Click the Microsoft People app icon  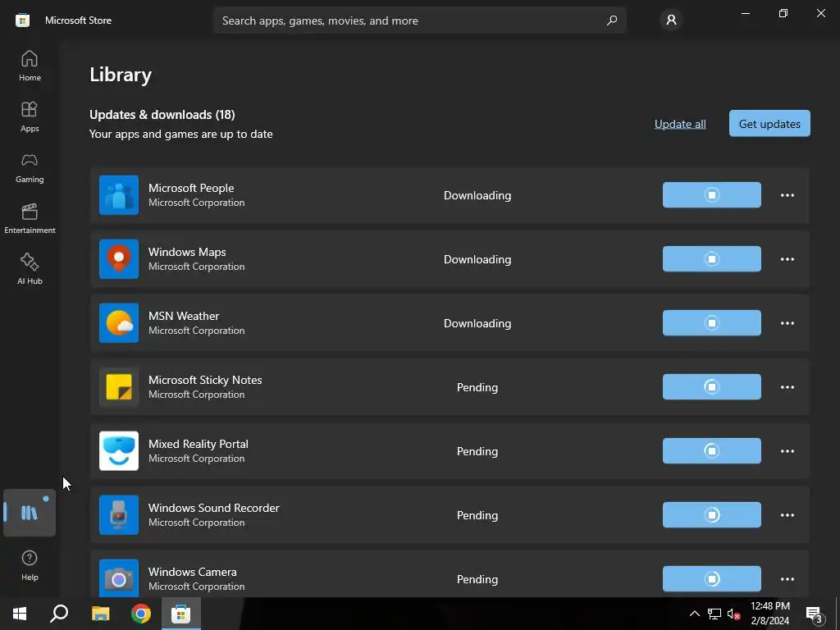pyautogui.click(x=119, y=195)
